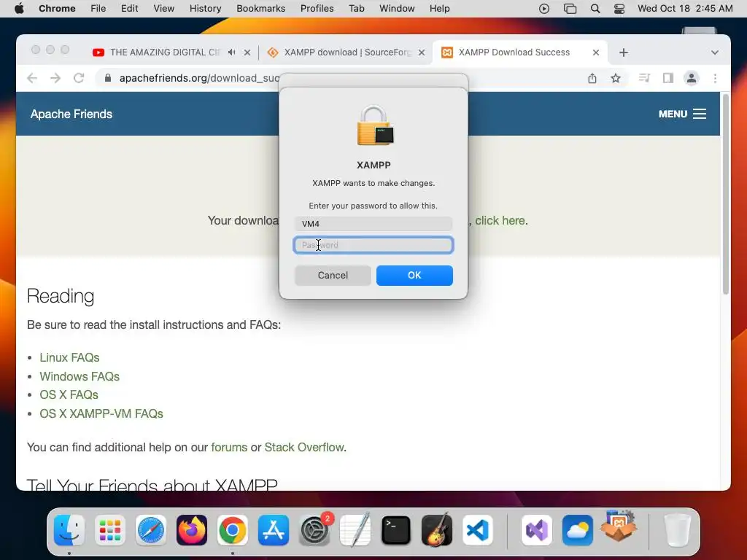Open the Bookmarks menu
Viewport: 747px width, 560px height.
pyautogui.click(x=260, y=9)
